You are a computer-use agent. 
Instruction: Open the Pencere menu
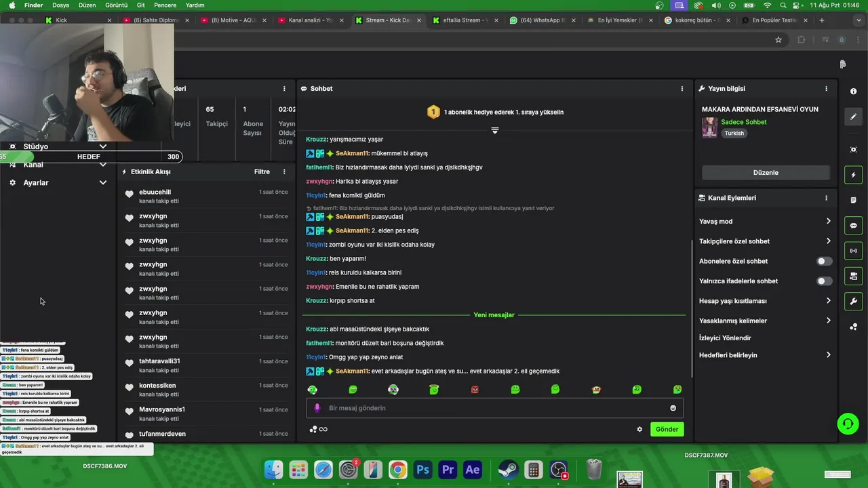(x=165, y=5)
